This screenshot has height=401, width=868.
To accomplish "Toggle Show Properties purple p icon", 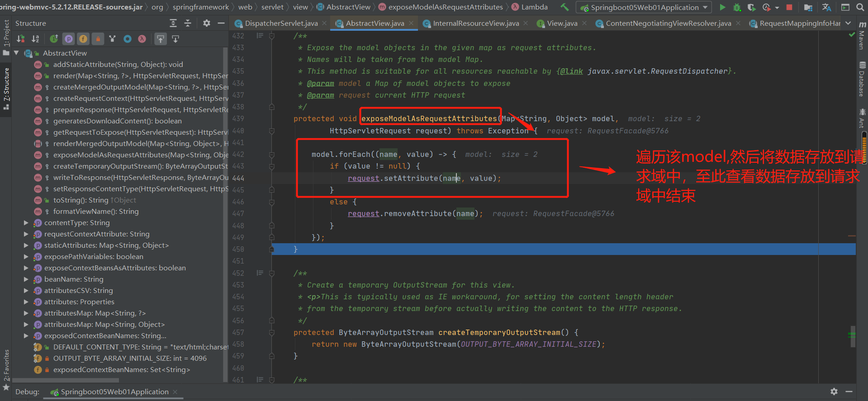I will [69, 39].
